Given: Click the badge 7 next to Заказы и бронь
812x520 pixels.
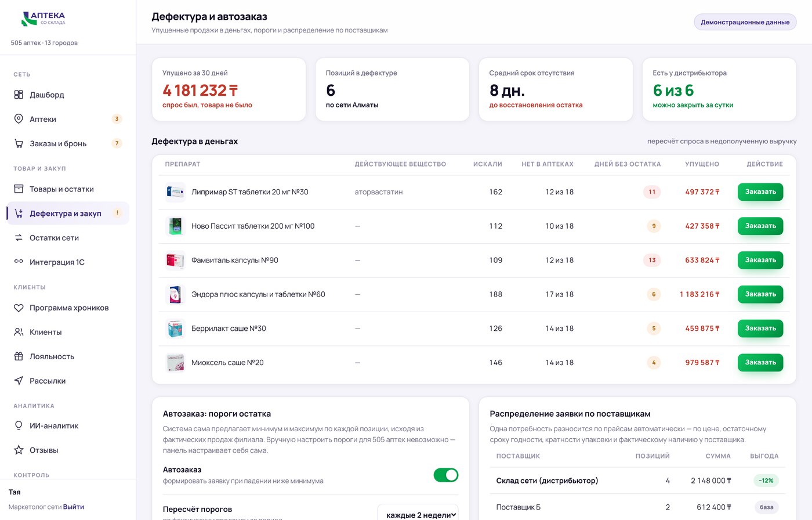Looking at the screenshot, I should click(x=117, y=143).
